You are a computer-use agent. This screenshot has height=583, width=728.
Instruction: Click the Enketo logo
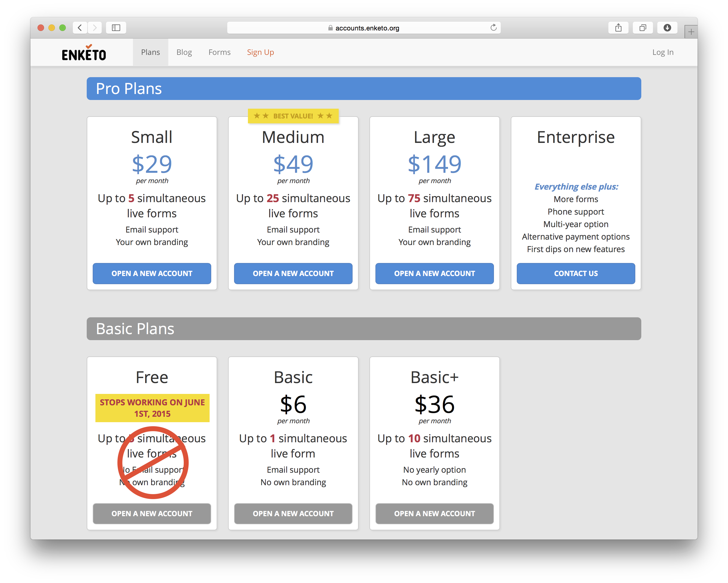84,53
